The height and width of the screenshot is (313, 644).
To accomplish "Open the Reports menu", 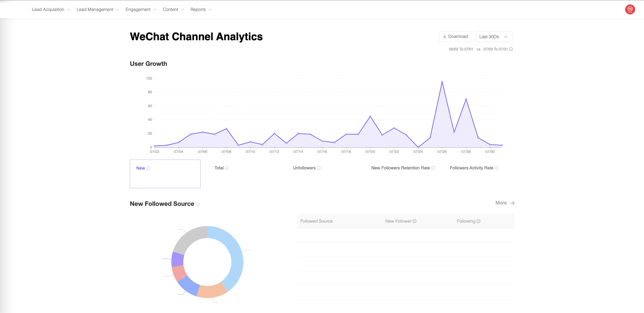I will (198, 10).
